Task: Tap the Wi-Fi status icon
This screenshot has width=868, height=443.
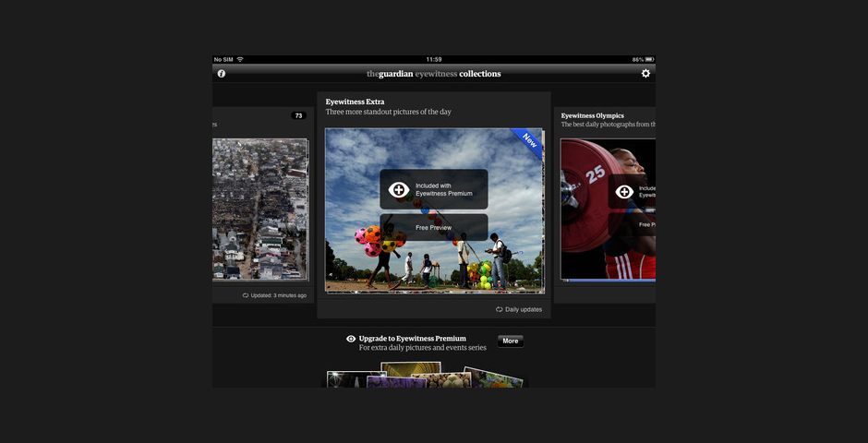Action: [x=240, y=59]
